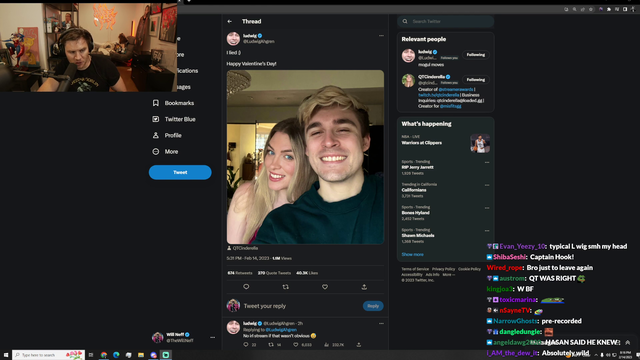Click the Search Twitter box
The width and height of the screenshot is (640, 360).
tap(446, 21)
